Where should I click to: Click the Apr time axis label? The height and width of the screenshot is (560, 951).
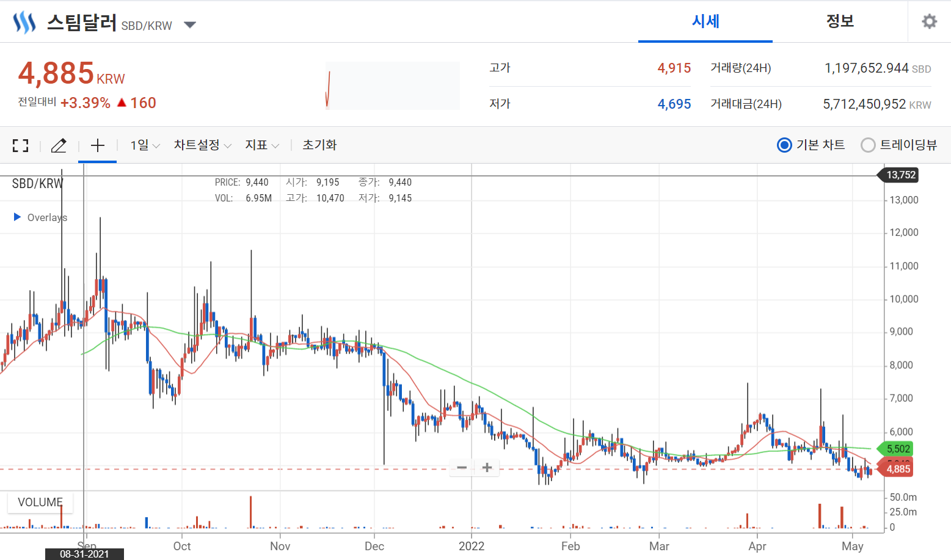pos(757,546)
